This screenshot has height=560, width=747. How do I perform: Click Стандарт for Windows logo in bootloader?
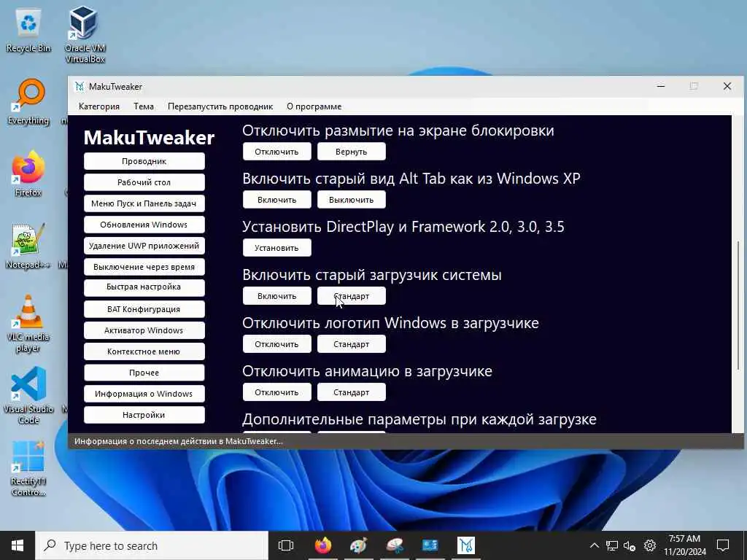351,344
